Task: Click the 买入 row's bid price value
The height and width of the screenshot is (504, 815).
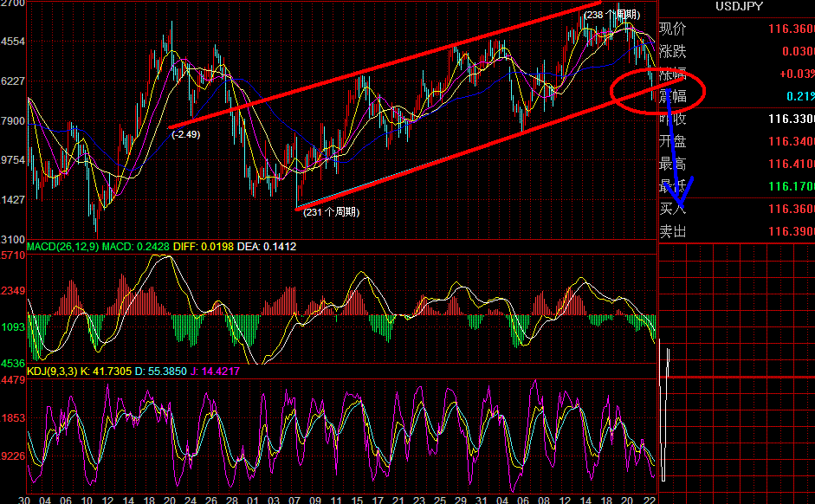Action: [791, 209]
